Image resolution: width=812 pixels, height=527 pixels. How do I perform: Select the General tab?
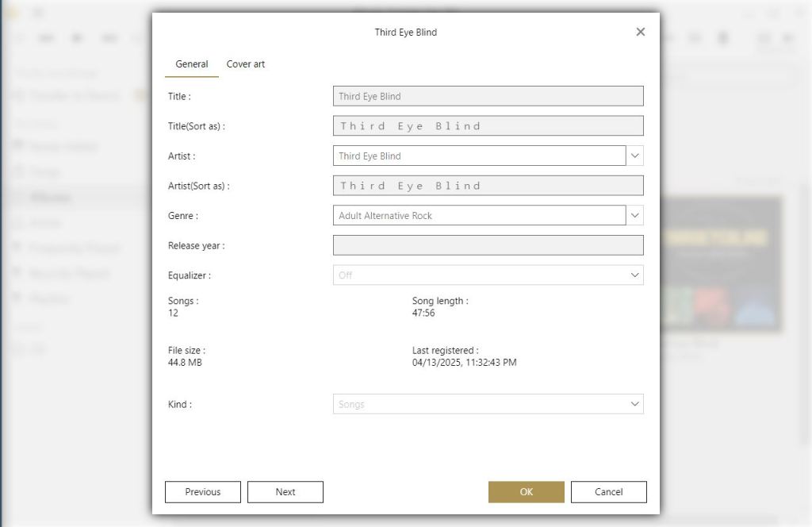click(x=192, y=64)
